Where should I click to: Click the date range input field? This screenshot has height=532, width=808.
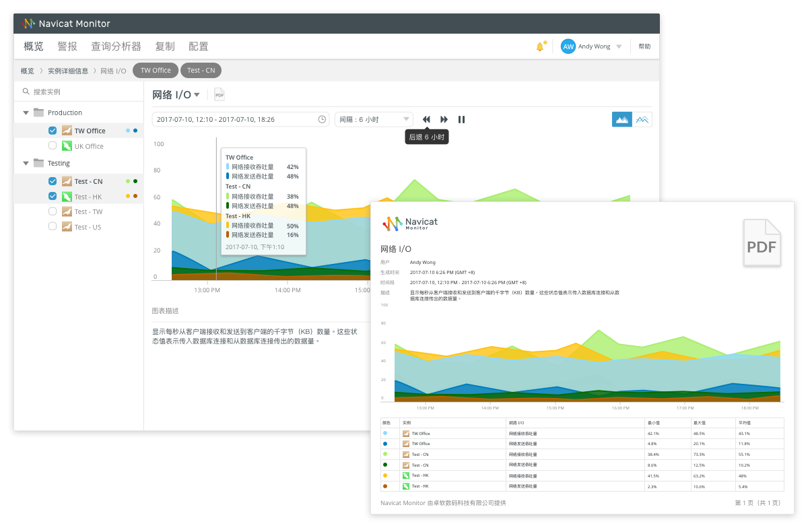point(241,119)
